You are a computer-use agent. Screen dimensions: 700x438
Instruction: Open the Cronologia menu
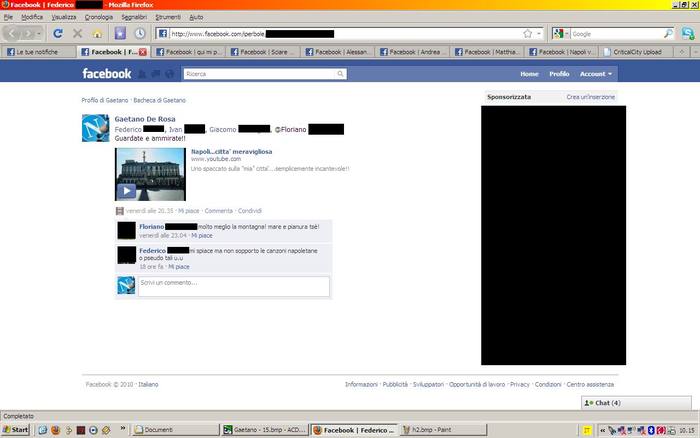(99, 17)
